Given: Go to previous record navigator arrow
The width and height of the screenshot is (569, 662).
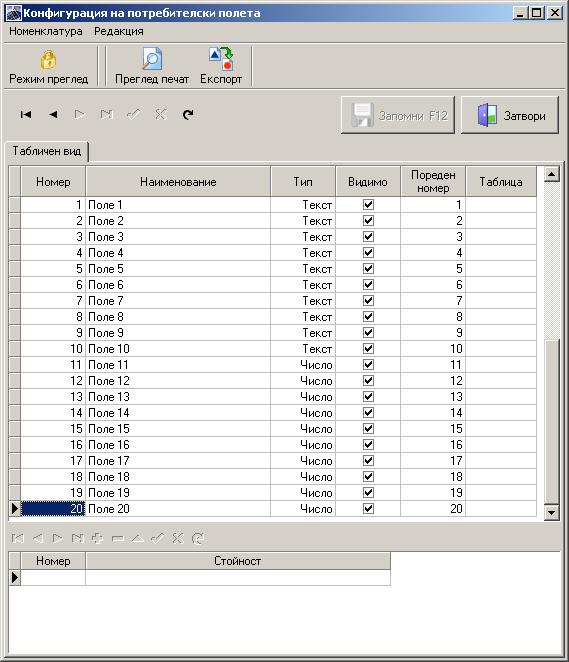Looking at the screenshot, I should (x=53, y=114).
